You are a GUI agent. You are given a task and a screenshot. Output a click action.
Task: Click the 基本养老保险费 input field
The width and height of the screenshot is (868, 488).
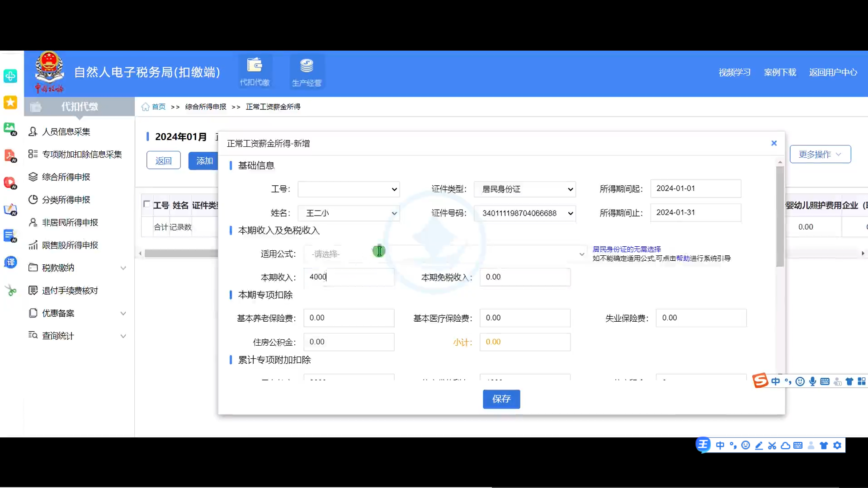click(349, 318)
